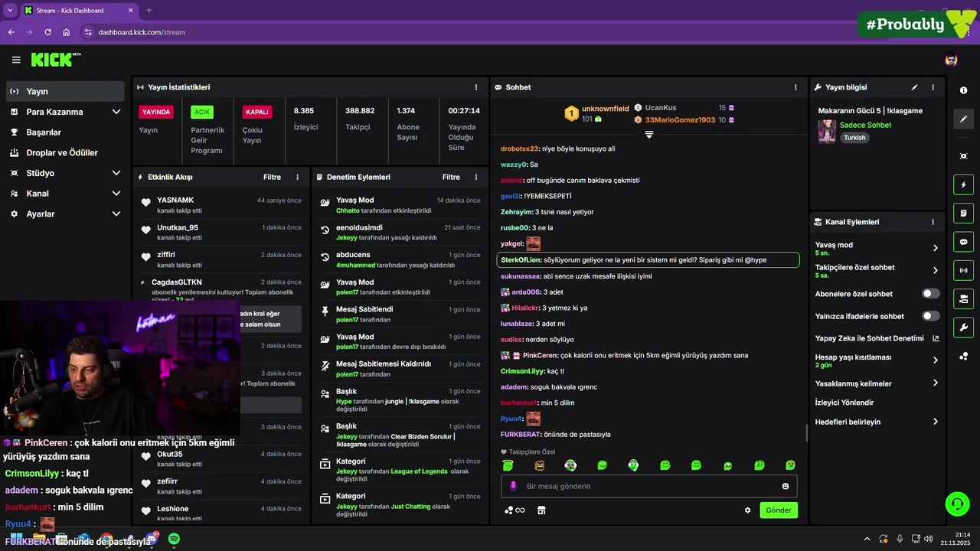
Task: Open the hamburger menu beside the Kick logo
Action: pyautogui.click(x=16, y=60)
